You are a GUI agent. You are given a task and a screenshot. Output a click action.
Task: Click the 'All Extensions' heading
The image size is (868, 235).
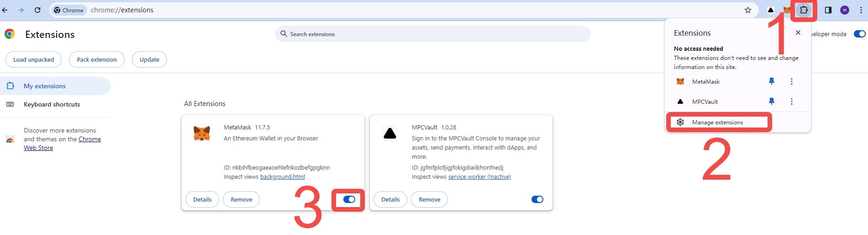click(x=205, y=104)
